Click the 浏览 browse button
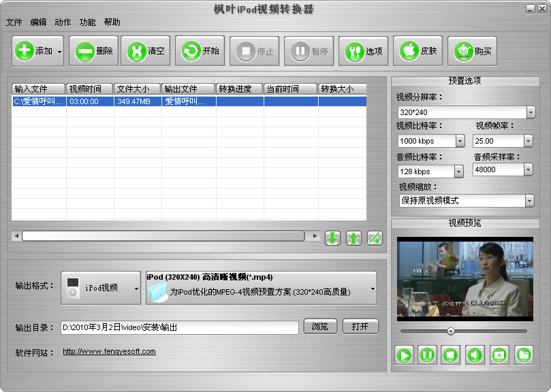551x392 pixels. coord(320,327)
